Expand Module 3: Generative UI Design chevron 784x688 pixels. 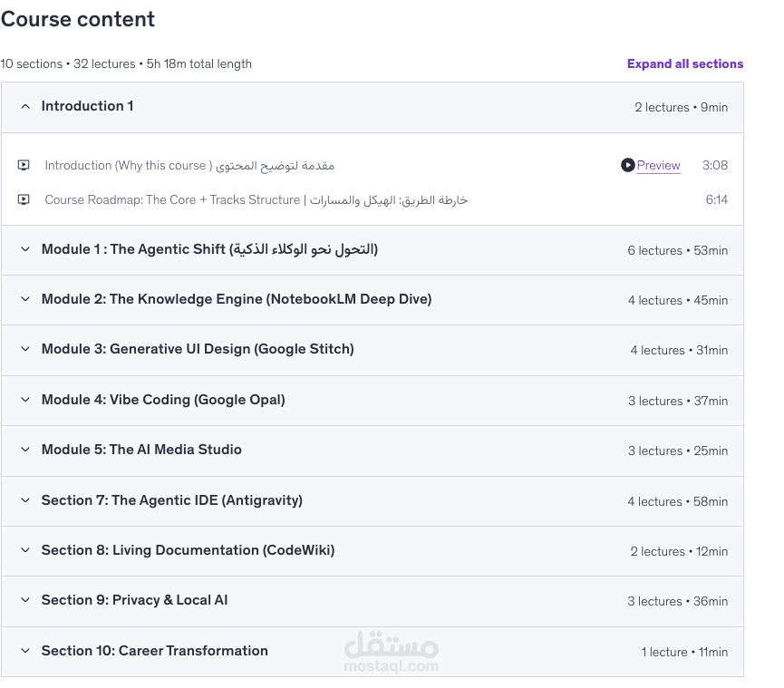pyautogui.click(x=24, y=350)
